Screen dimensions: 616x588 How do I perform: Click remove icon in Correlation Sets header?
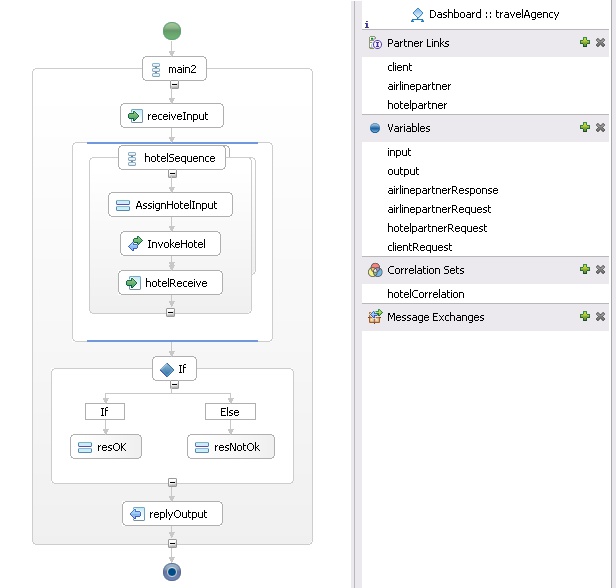[600, 270]
